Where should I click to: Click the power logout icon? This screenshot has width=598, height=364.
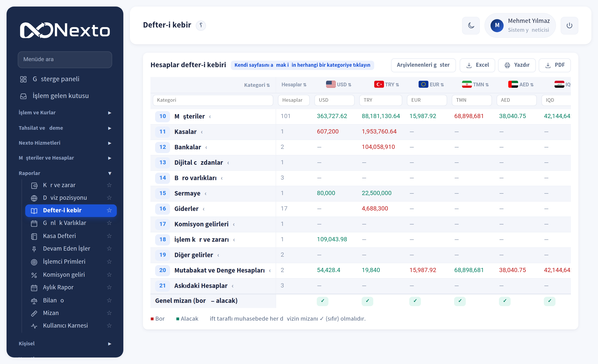click(x=569, y=25)
